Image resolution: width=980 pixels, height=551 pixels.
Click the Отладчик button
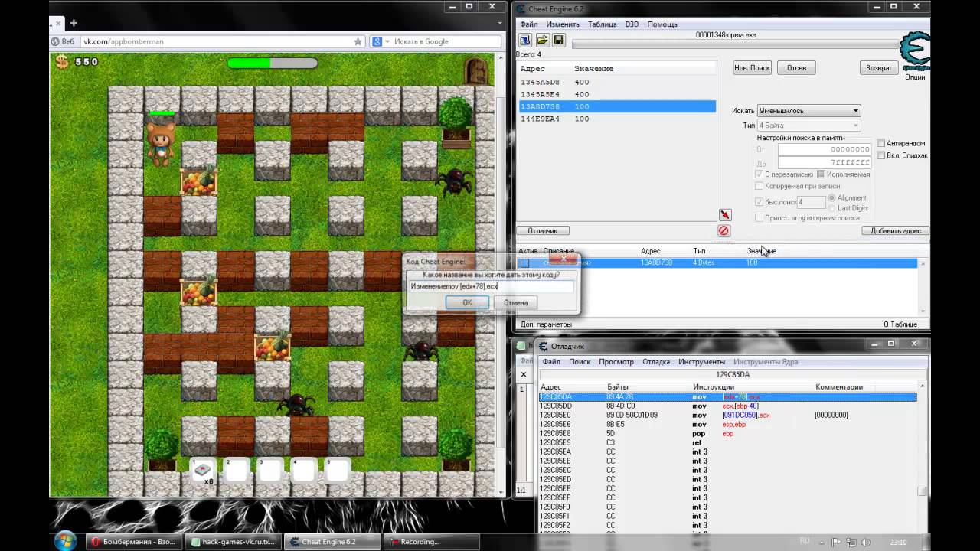point(543,230)
